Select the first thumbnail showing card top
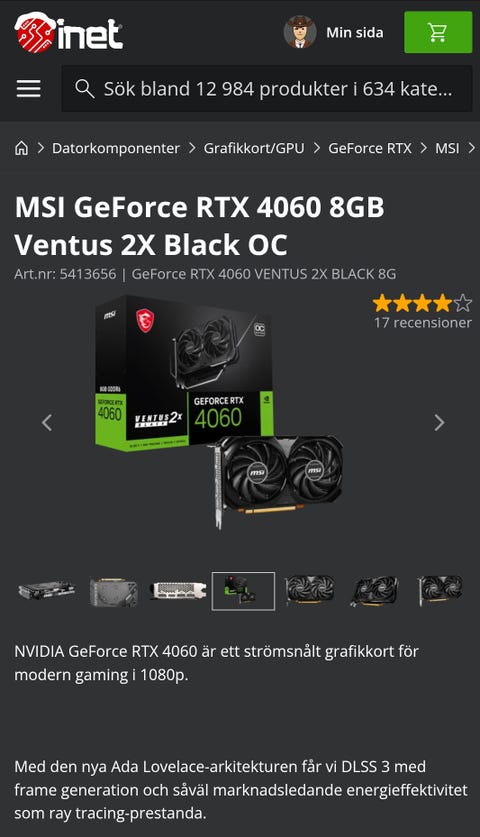The height and width of the screenshot is (837, 480). pos(46,591)
